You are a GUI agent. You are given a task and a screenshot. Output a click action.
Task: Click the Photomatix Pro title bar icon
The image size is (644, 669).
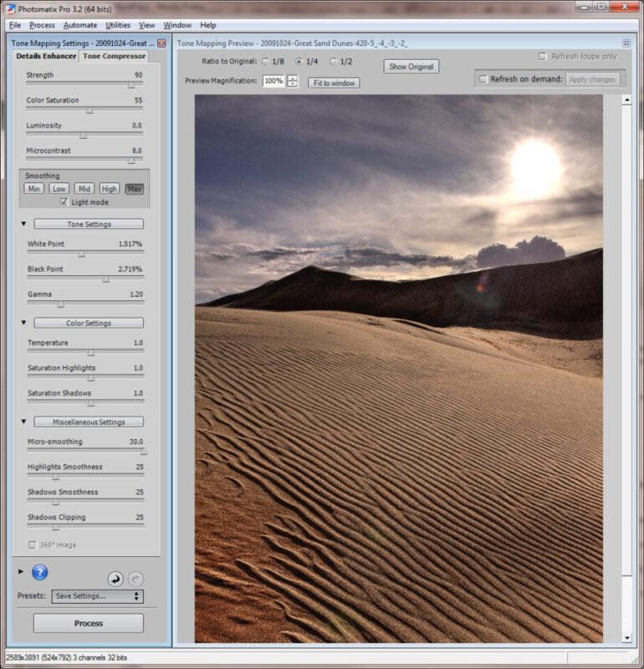click(9, 9)
